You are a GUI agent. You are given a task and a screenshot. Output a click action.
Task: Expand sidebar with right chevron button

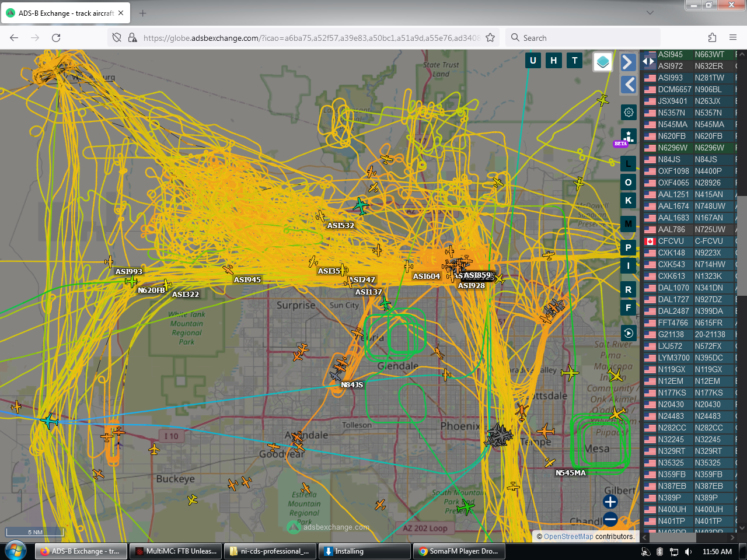click(x=628, y=62)
